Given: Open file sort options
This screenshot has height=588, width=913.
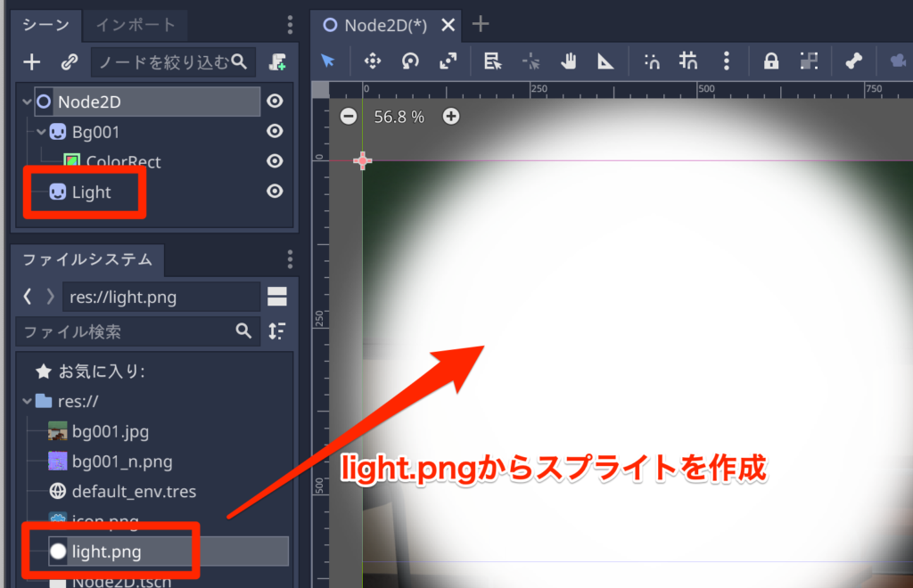Looking at the screenshot, I should 277,331.
